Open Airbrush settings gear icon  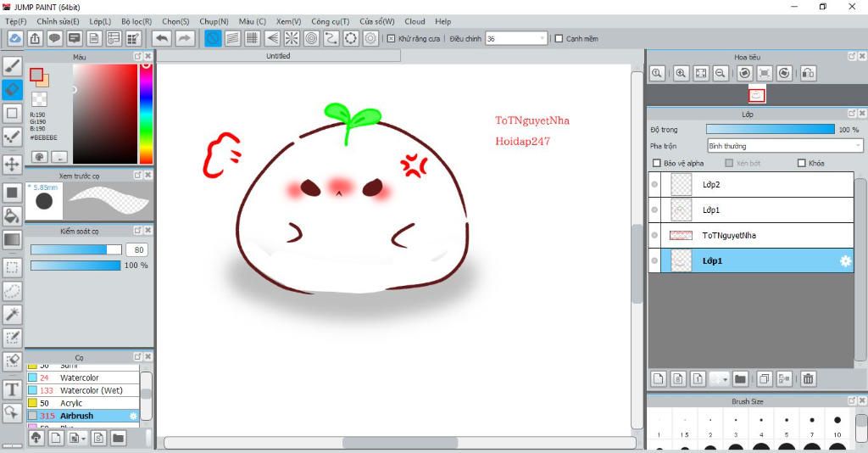[x=133, y=416]
